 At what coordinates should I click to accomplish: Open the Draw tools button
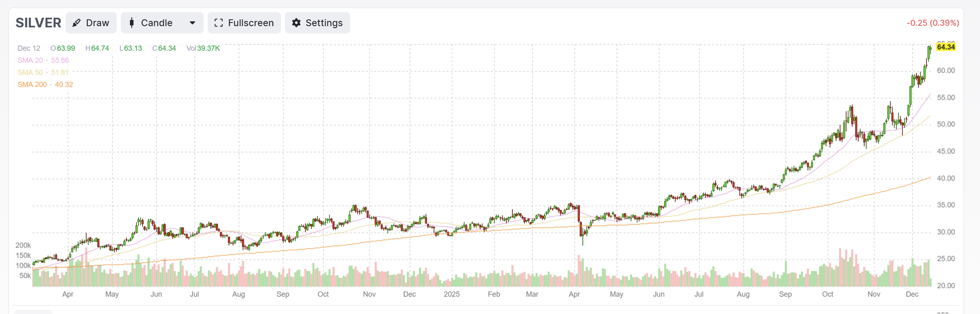tap(91, 23)
